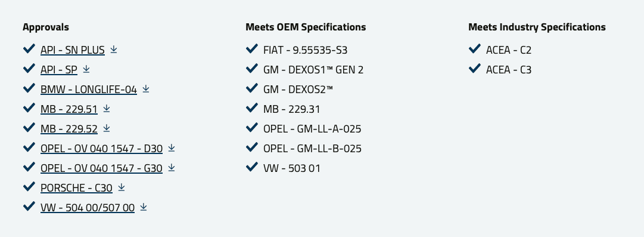Open the VW - 504 00/507 00 link

coord(88,208)
